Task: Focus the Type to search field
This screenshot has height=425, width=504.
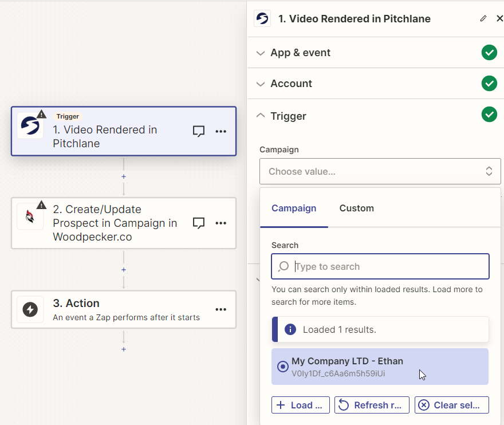Action: coord(380,266)
